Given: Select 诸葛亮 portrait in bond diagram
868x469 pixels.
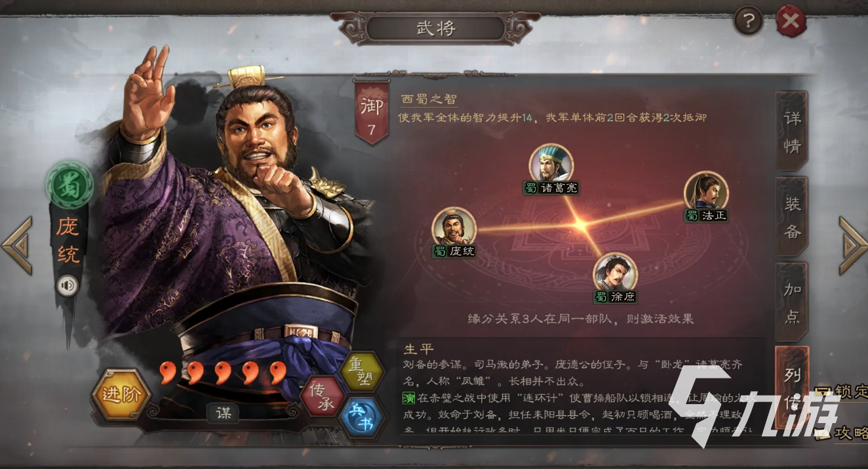Looking at the screenshot, I should 551,163.
